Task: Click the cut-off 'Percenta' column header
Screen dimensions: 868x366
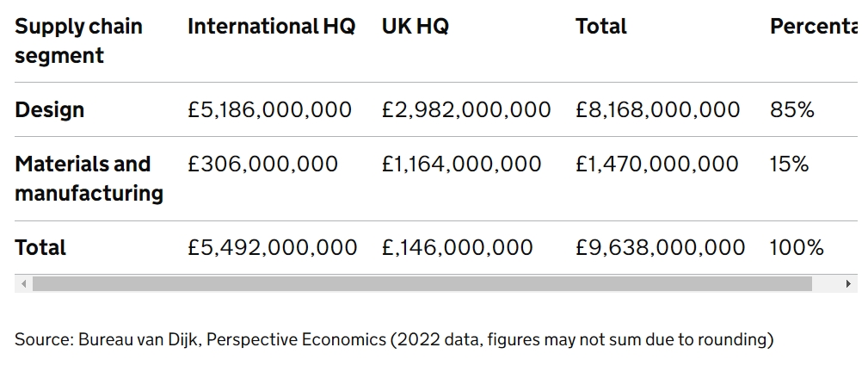Action: point(813,26)
